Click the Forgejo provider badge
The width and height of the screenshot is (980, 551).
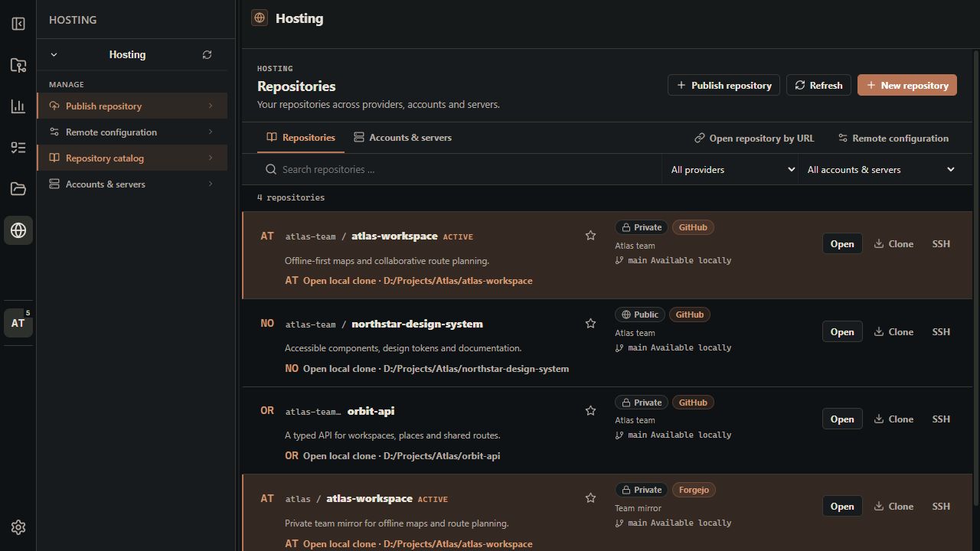[x=694, y=490]
